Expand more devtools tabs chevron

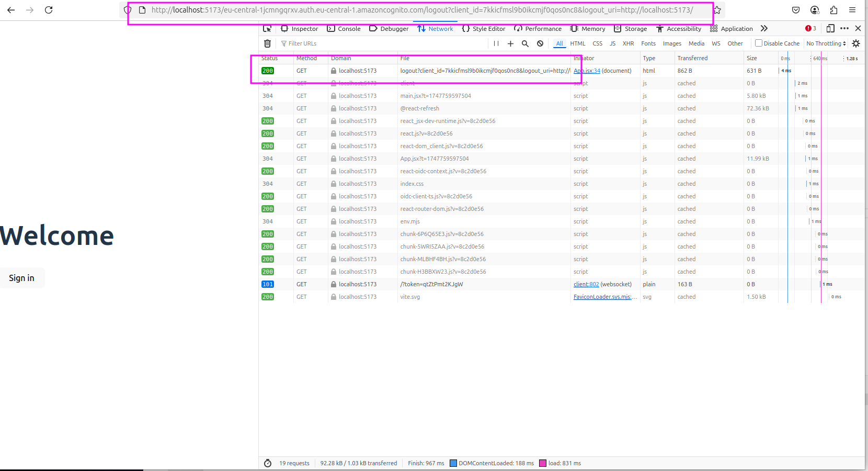pyautogui.click(x=764, y=28)
